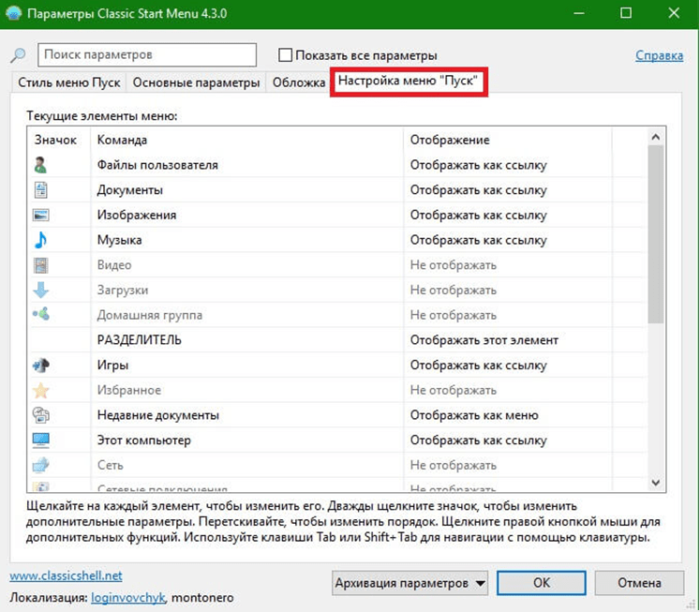Enable the Показать все параметры checkbox
The image size is (700, 612).
click(x=287, y=55)
